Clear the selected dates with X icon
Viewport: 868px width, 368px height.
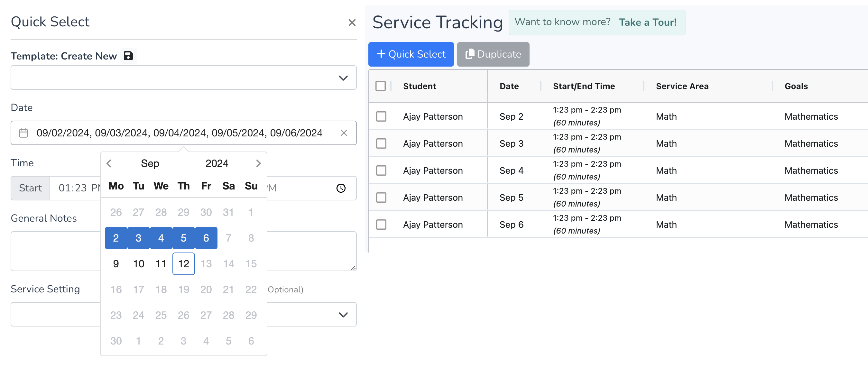[x=343, y=133]
